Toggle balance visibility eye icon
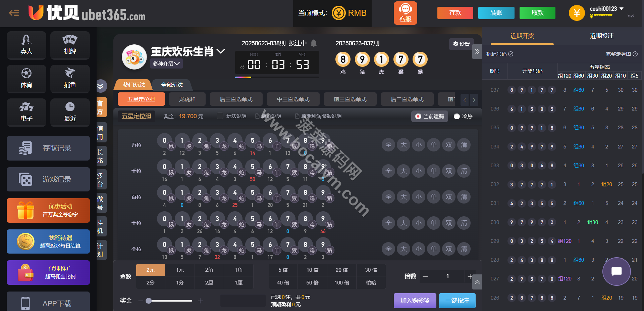The width and height of the screenshot is (644, 311). click(631, 16)
